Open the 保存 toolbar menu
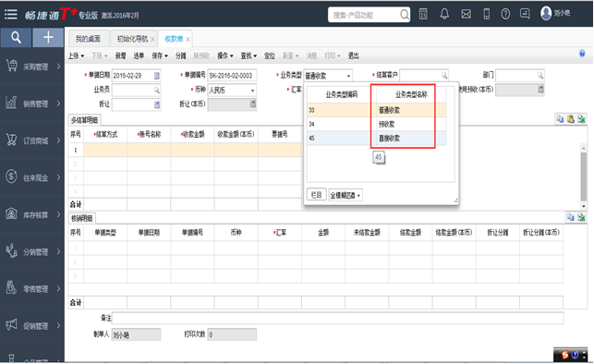 160,55
